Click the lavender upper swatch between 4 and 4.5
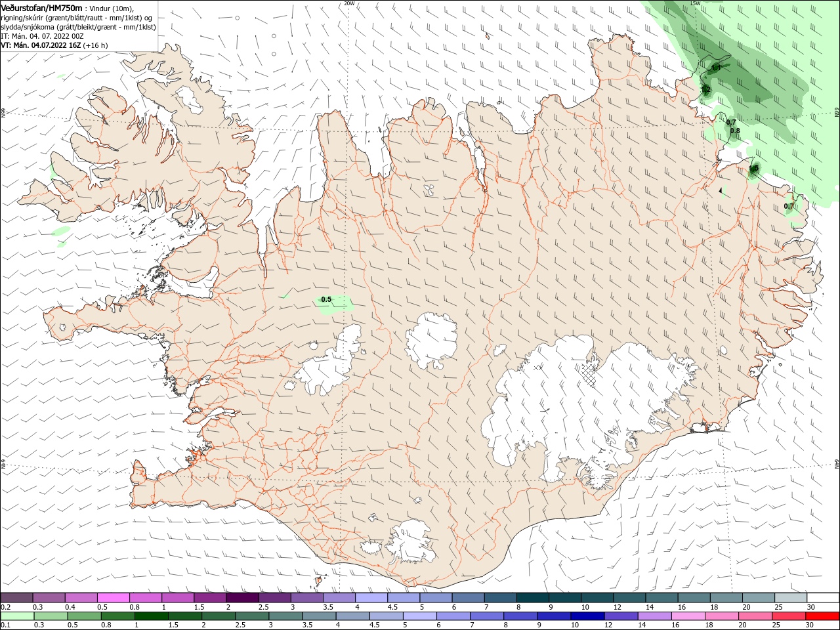Viewport: 840px width, 630px height. click(x=371, y=598)
